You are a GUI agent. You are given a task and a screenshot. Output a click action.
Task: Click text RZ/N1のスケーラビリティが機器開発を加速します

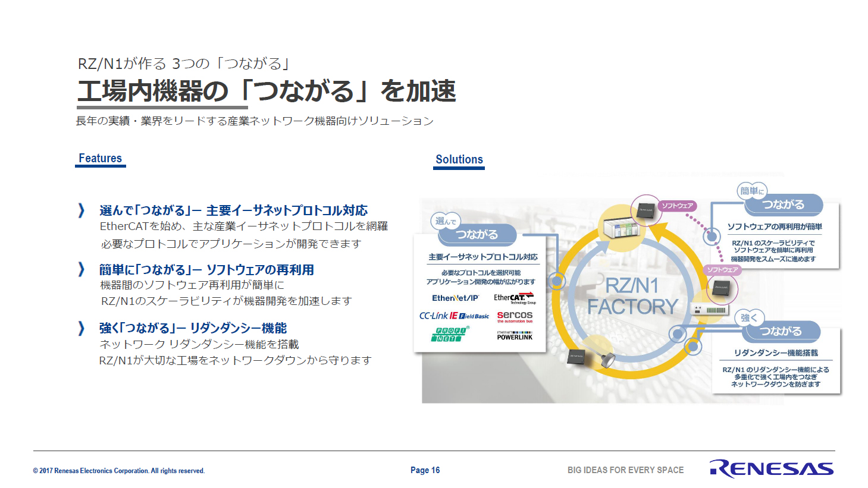[x=226, y=301]
